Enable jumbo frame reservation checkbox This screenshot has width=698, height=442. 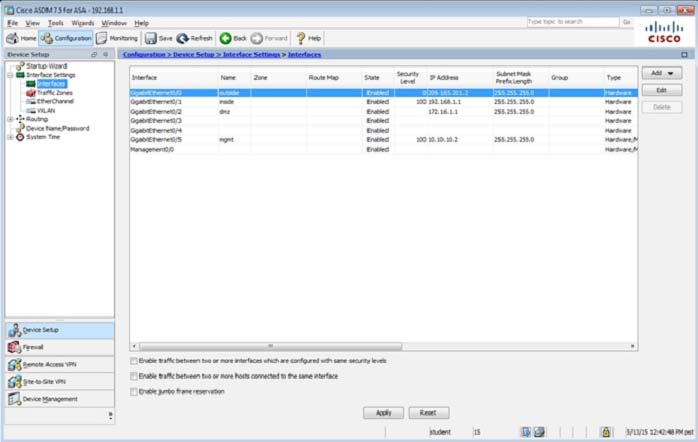pos(134,392)
